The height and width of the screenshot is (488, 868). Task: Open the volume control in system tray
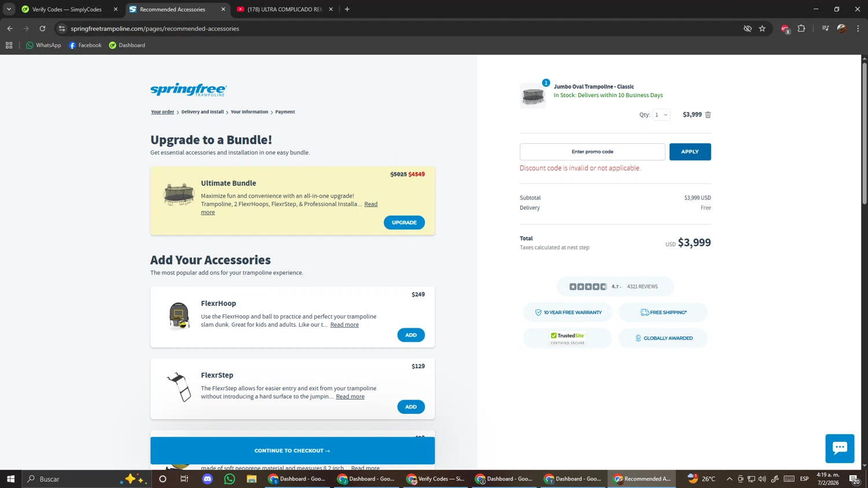762,479
